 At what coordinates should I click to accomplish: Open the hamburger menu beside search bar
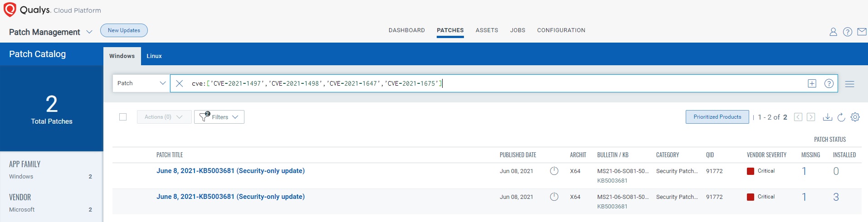[850, 84]
